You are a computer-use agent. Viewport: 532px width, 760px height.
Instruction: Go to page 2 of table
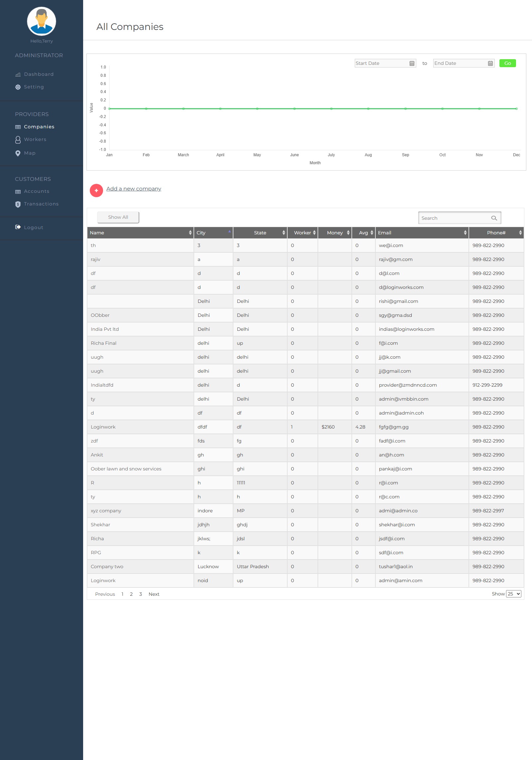[131, 594]
